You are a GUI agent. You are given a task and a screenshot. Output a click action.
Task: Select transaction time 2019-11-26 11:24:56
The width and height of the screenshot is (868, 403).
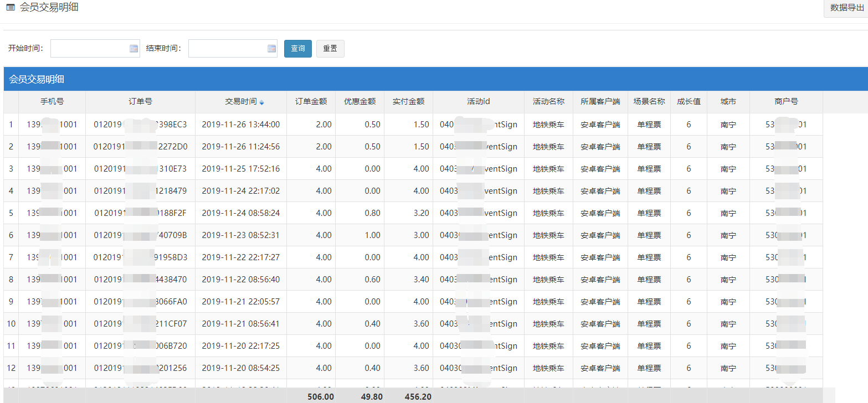point(240,147)
